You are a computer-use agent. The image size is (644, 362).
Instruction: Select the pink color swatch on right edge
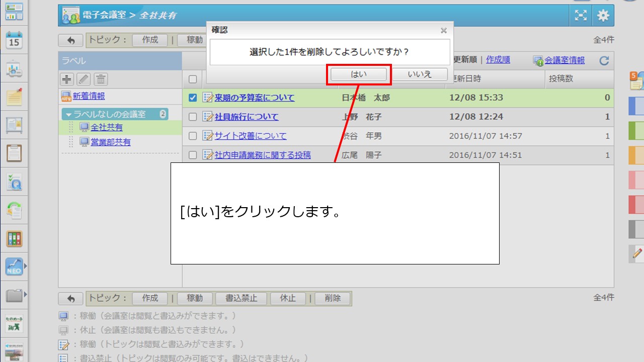[636, 179]
